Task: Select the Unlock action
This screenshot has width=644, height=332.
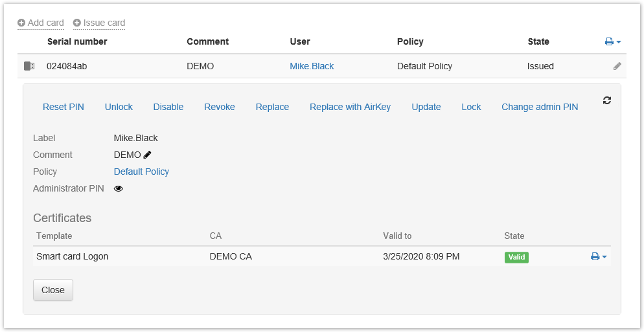Action: [x=119, y=107]
